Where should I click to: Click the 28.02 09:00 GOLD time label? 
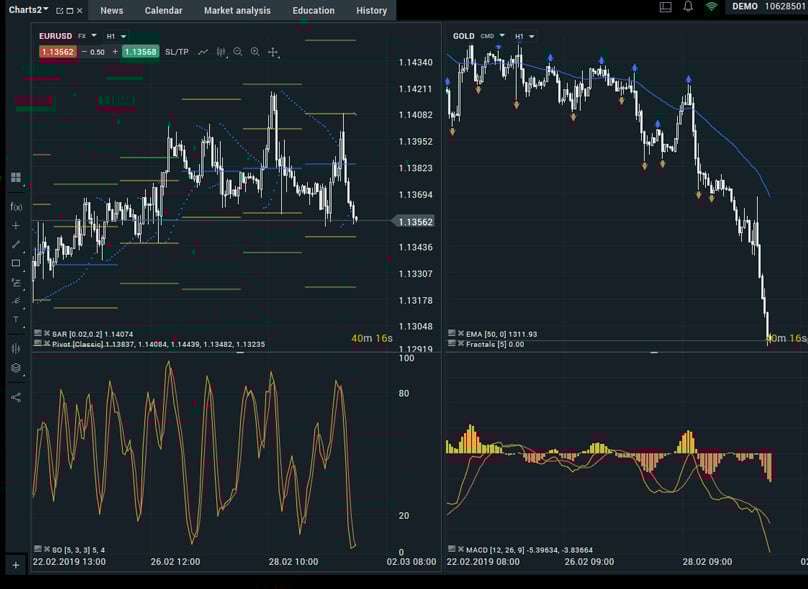pos(707,562)
